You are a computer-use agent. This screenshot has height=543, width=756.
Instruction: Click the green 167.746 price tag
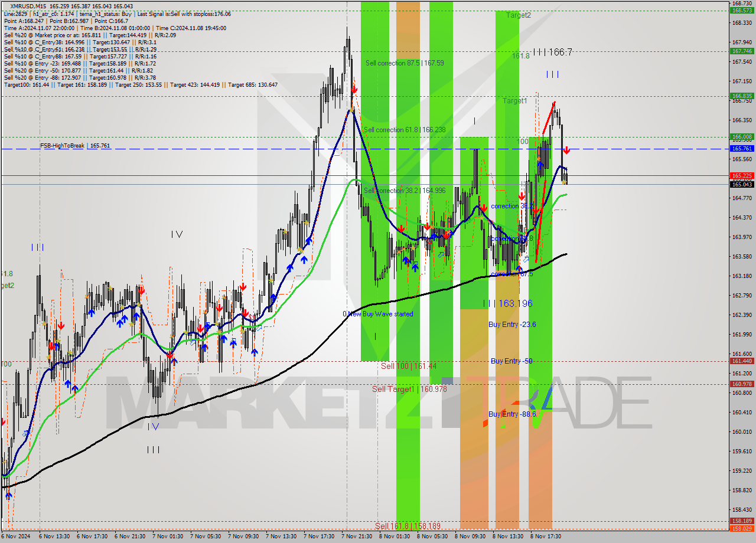(x=742, y=51)
